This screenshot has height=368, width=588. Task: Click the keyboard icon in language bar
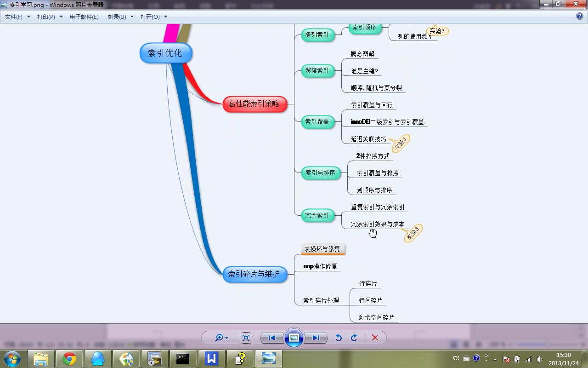466,358
